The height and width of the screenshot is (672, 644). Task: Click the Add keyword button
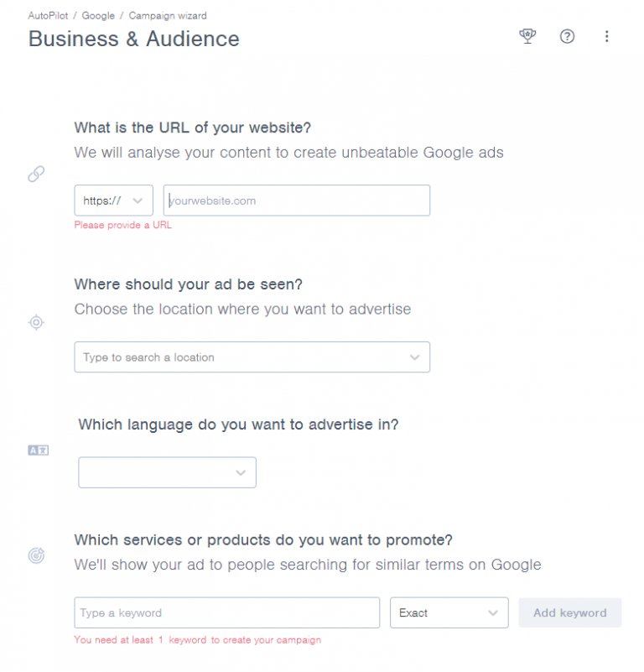[570, 612]
